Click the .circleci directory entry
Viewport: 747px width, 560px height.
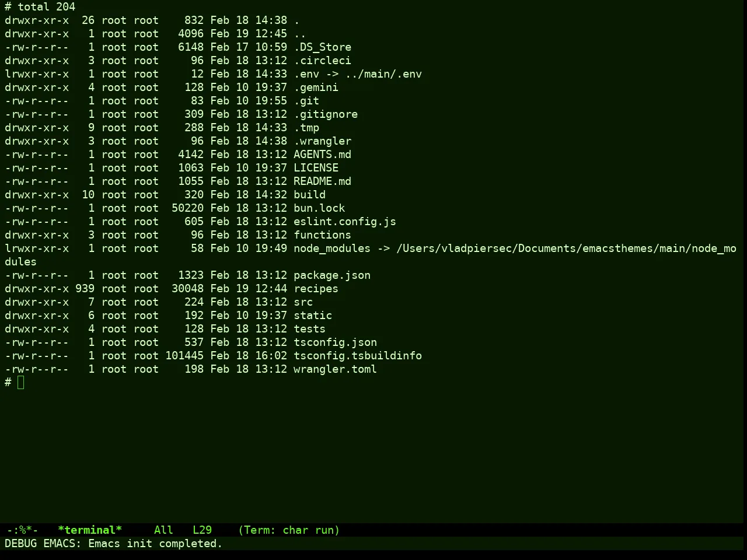322,60
